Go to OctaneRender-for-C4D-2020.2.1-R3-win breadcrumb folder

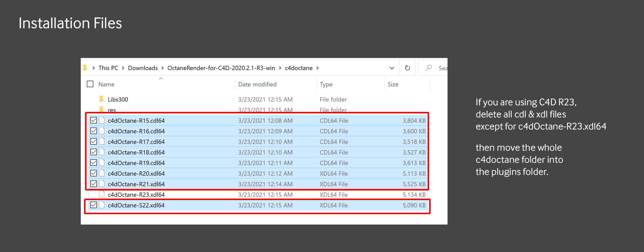[x=221, y=68]
